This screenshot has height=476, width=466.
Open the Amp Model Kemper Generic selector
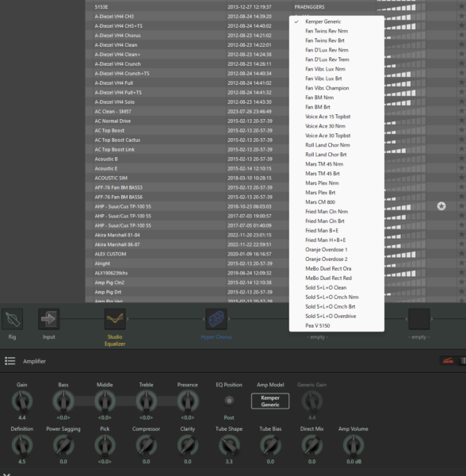270,401
